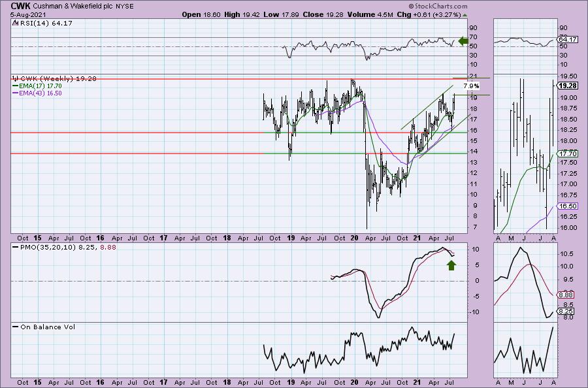
Task: Click the 19.00 label on the zoom price axis
Action: point(568,97)
